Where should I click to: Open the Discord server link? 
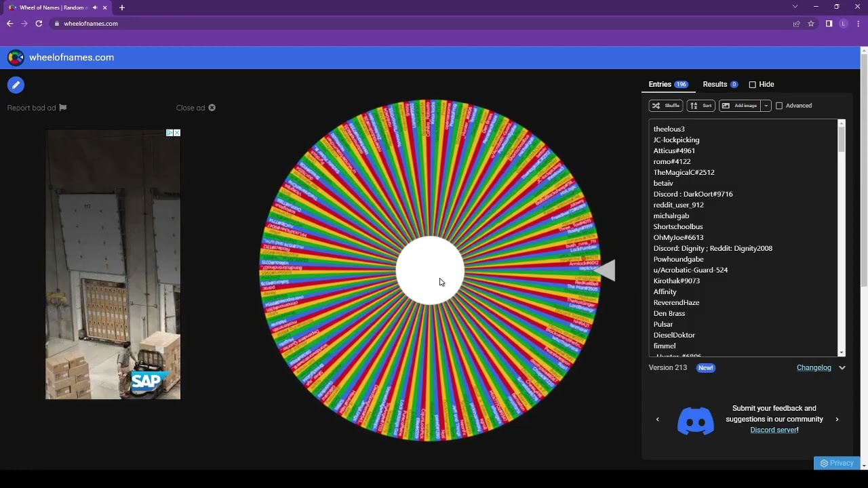(x=774, y=430)
